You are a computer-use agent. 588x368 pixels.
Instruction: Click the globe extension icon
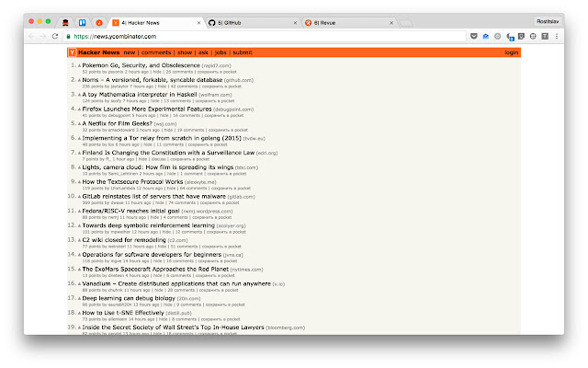point(533,36)
